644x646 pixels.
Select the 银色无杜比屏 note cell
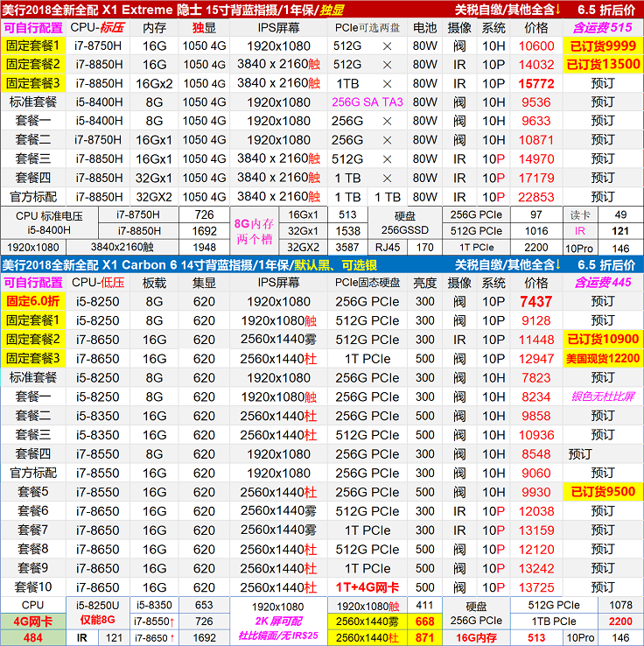pyautogui.click(x=602, y=397)
